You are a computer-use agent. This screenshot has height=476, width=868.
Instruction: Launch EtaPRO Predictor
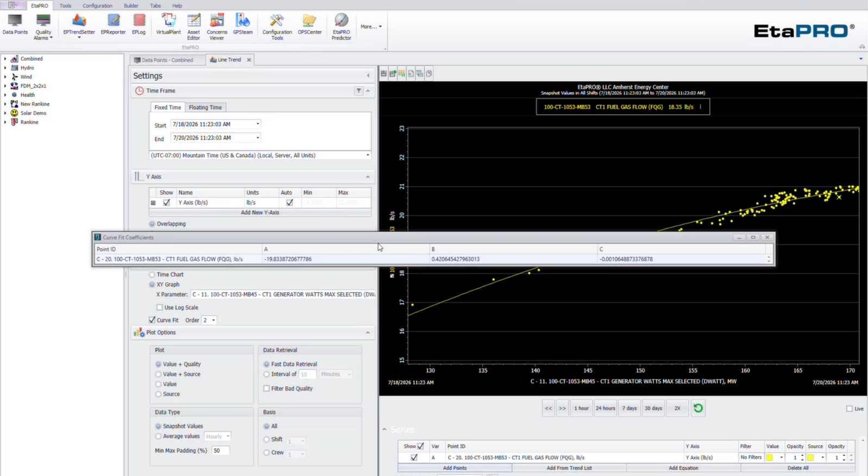click(x=341, y=27)
